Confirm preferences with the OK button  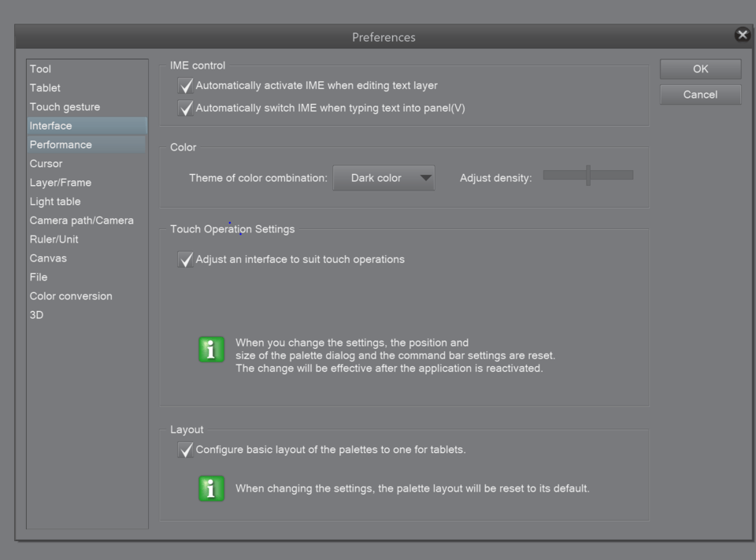pos(699,69)
